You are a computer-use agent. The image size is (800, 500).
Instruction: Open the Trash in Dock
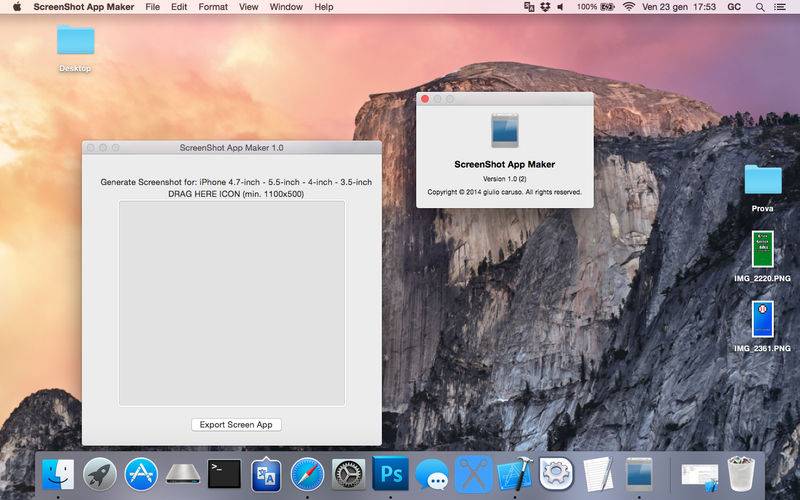[x=741, y=474]
